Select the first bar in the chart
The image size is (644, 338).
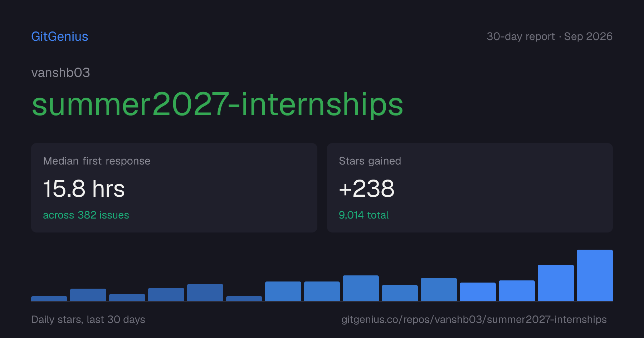click(x=49, y=299)
